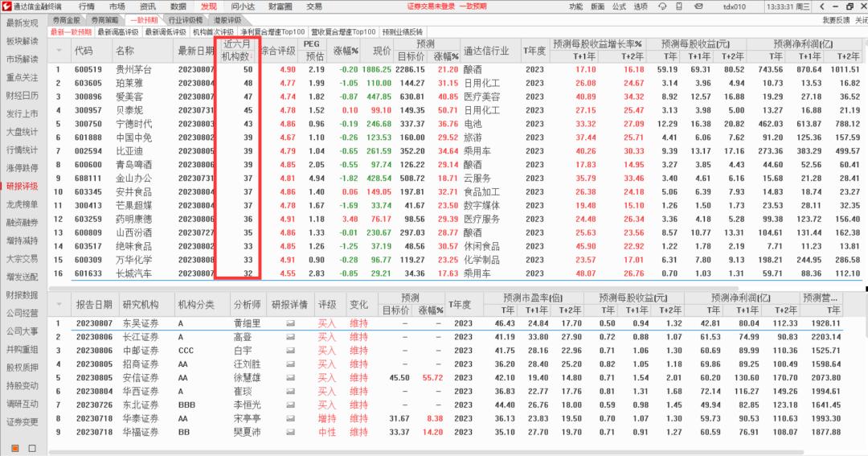
Task: Click the 我要反馈 link
Action: point(836,20)
